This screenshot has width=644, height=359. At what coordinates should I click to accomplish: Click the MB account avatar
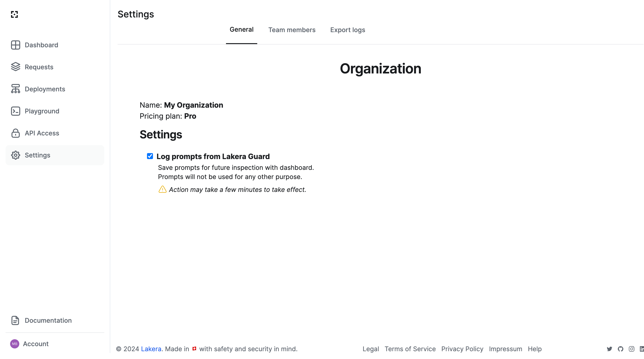point(15,344)
